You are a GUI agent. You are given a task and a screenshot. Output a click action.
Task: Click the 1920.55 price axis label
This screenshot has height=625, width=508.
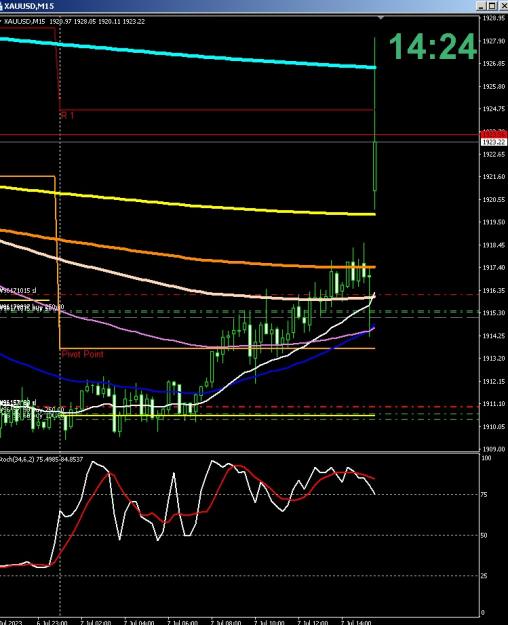pos(494,200)
